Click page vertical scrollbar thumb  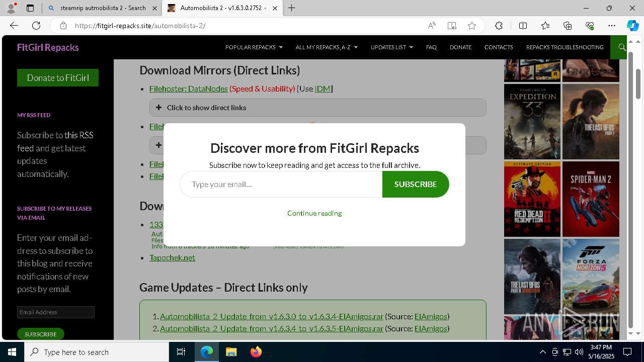coord(638,84)
